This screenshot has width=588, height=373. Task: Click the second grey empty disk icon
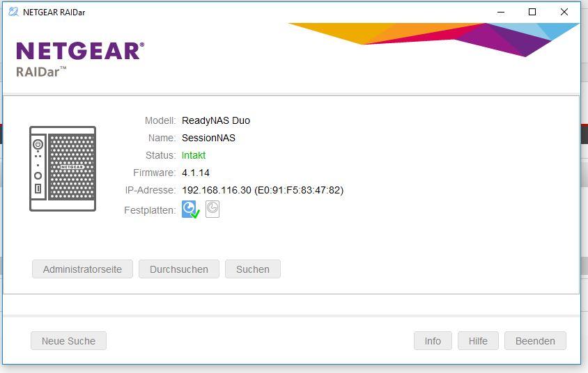[212, 209]
